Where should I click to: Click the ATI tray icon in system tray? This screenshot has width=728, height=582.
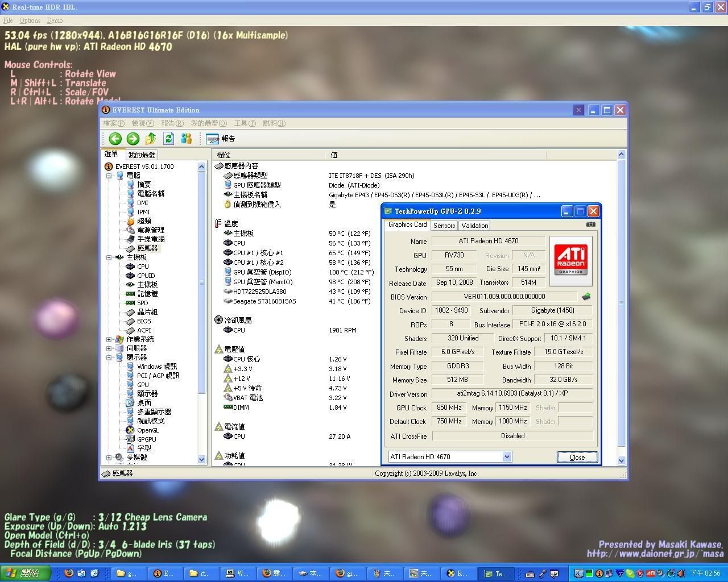point(651,573)
